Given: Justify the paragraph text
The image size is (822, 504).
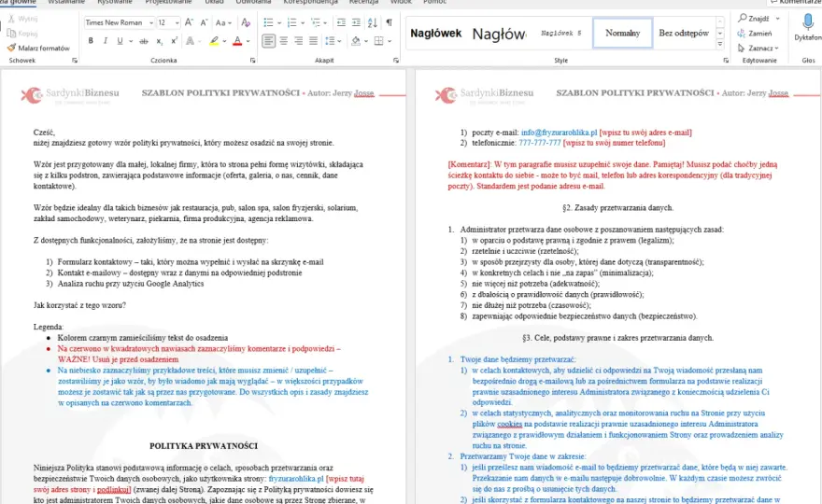Looking at the screenshot, I should click(313, 41).
